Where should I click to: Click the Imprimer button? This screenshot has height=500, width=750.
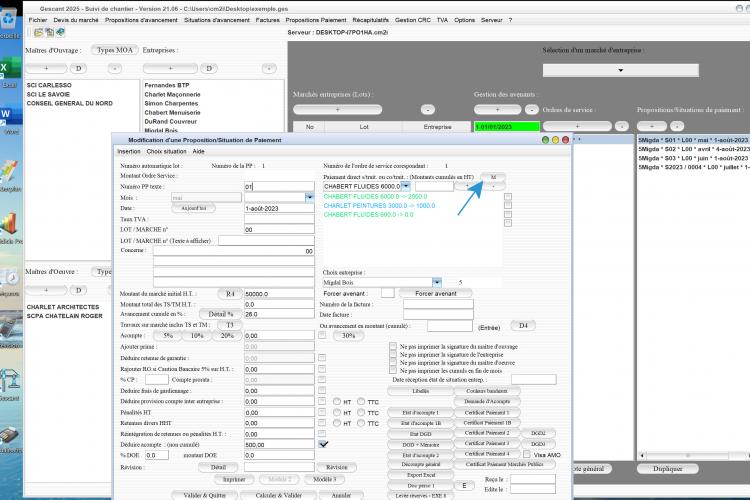coord(234,479)
